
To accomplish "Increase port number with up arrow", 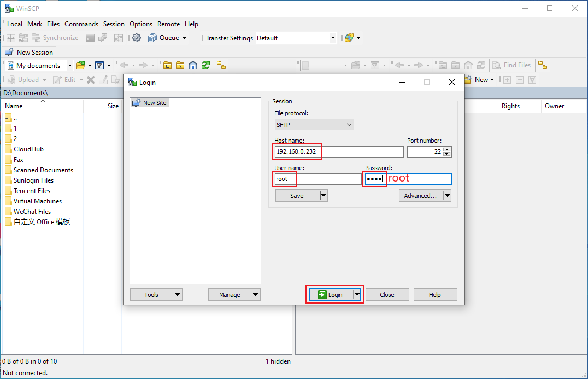I will point(448,149).
